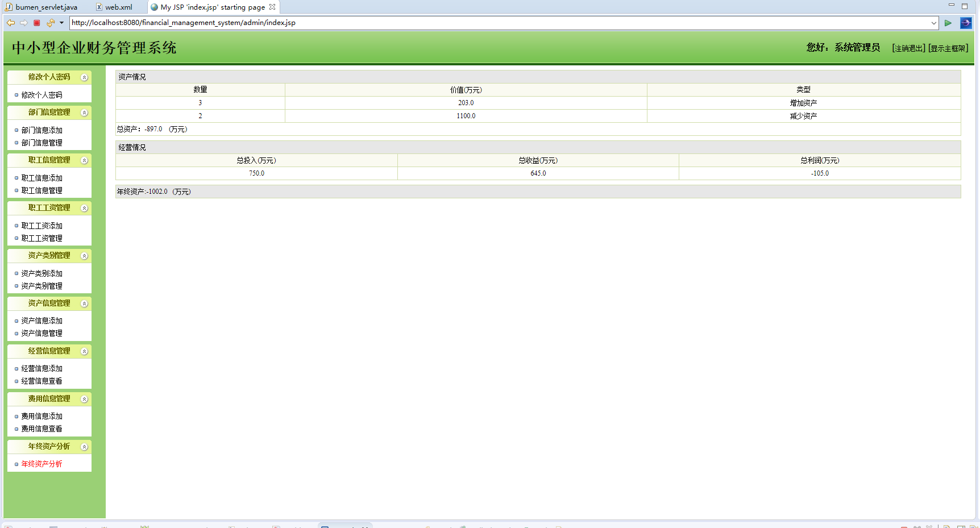Open the page in external web browser icon

[966, 23]
